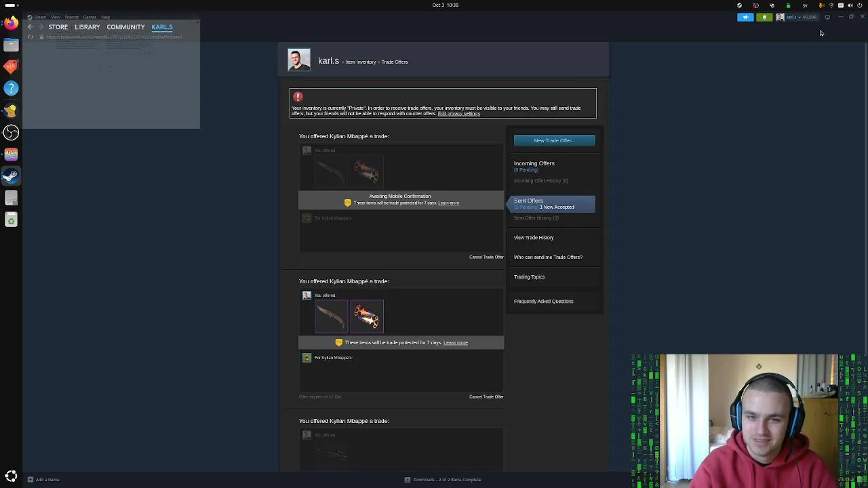
Task: Open Incoming Offer History link
Action: click(540, 181)
